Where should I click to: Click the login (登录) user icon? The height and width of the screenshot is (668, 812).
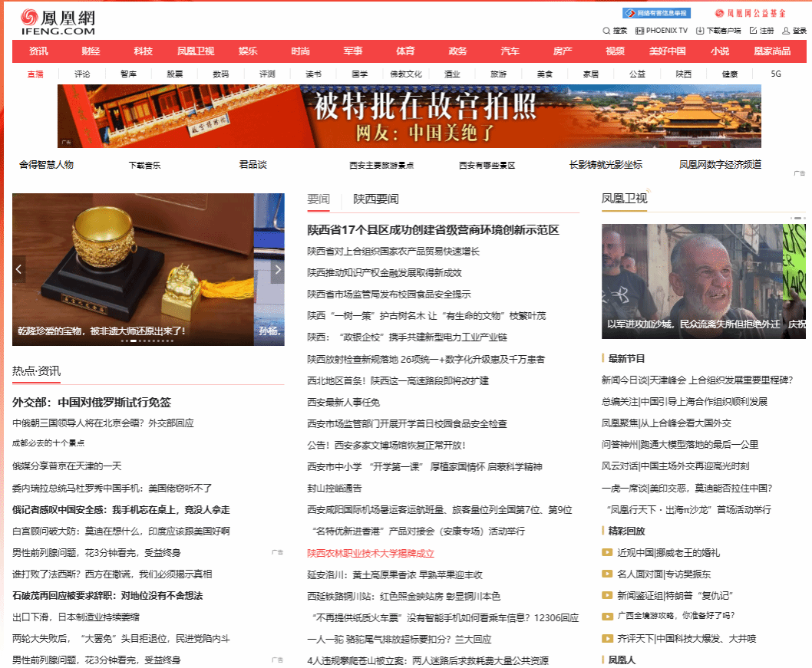pyautogui.click(x=786, y=31)
